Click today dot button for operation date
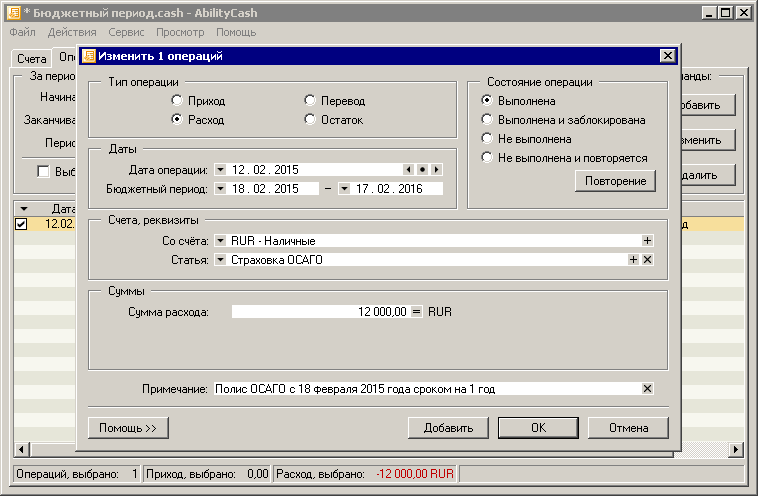Image resolution: width=758 pixels, height=496 pixels. click(422, 170)
